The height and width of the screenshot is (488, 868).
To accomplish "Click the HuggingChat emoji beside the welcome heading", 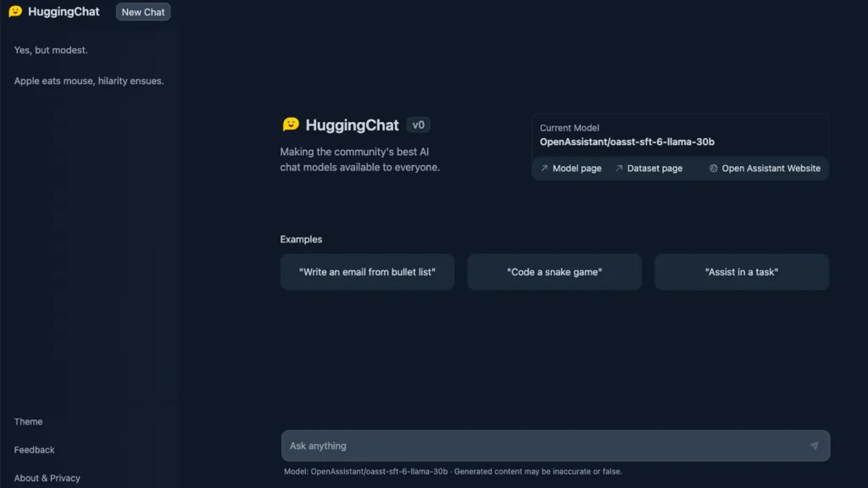I will (x=290, y=125).
